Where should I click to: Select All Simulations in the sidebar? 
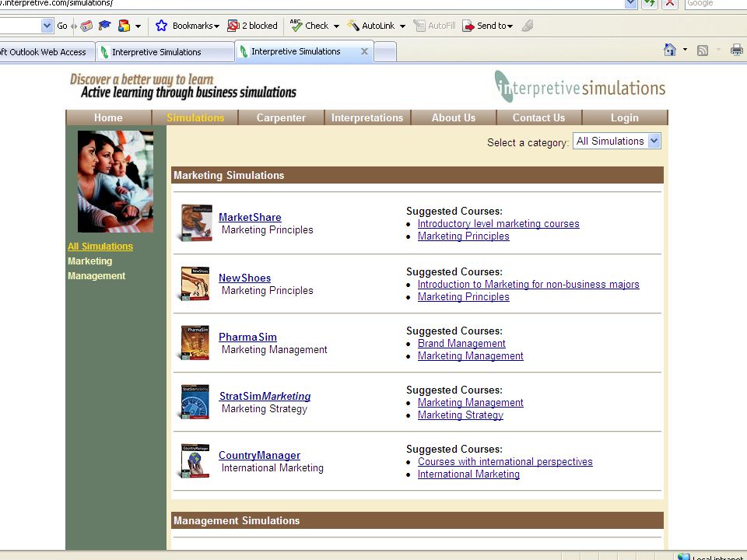point(100,247)
